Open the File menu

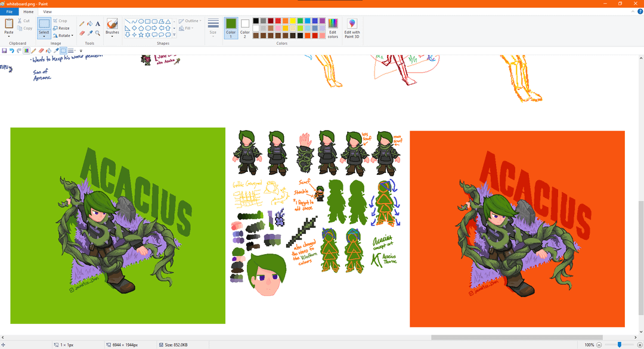coord(10,11)
